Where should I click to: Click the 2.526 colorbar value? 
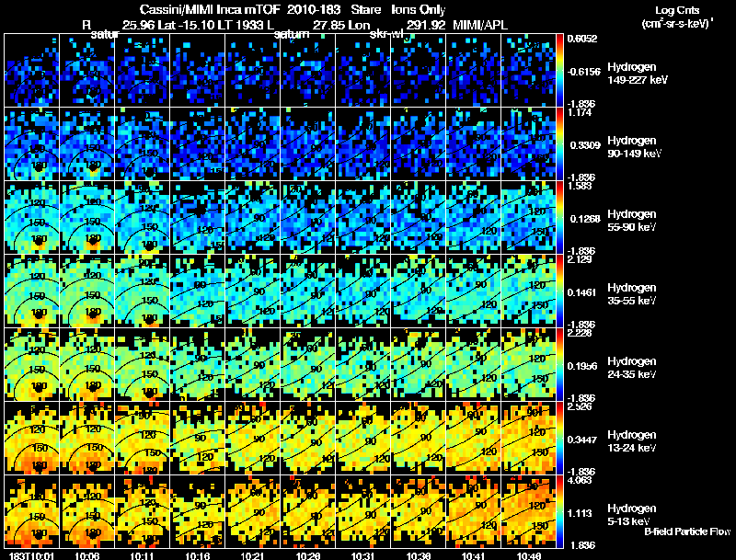(x=580, y=406)
